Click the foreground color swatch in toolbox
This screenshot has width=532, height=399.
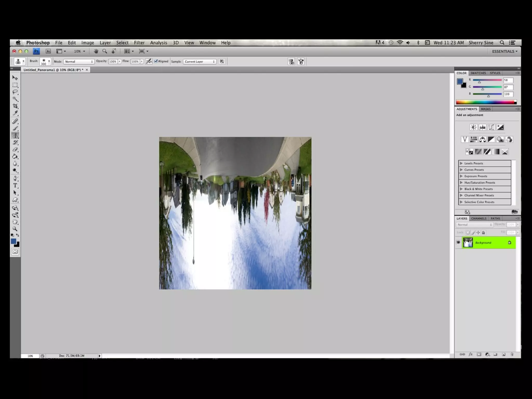click(14, 241)
